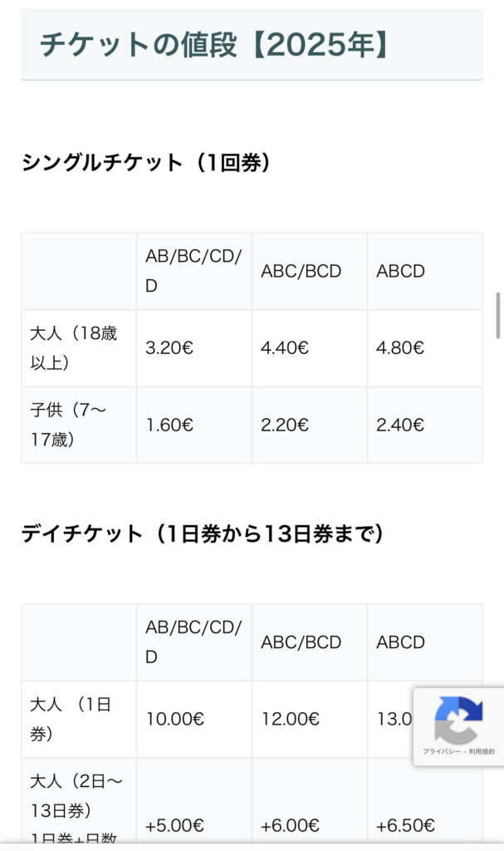Click the 1.60€ child price cell

coord(194,425)
